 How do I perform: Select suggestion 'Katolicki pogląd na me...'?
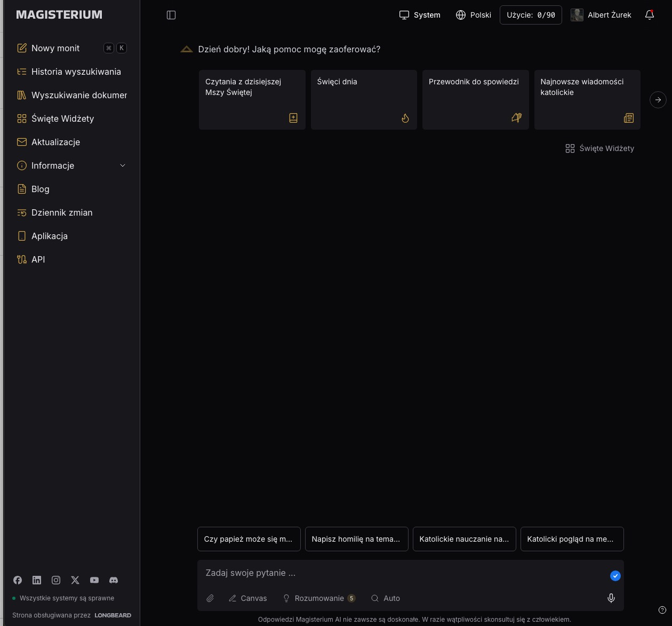[572, 539]
